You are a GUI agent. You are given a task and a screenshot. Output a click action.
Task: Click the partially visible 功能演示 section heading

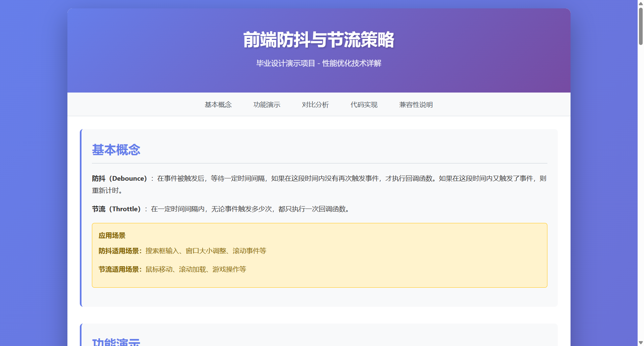coord(116,342)
